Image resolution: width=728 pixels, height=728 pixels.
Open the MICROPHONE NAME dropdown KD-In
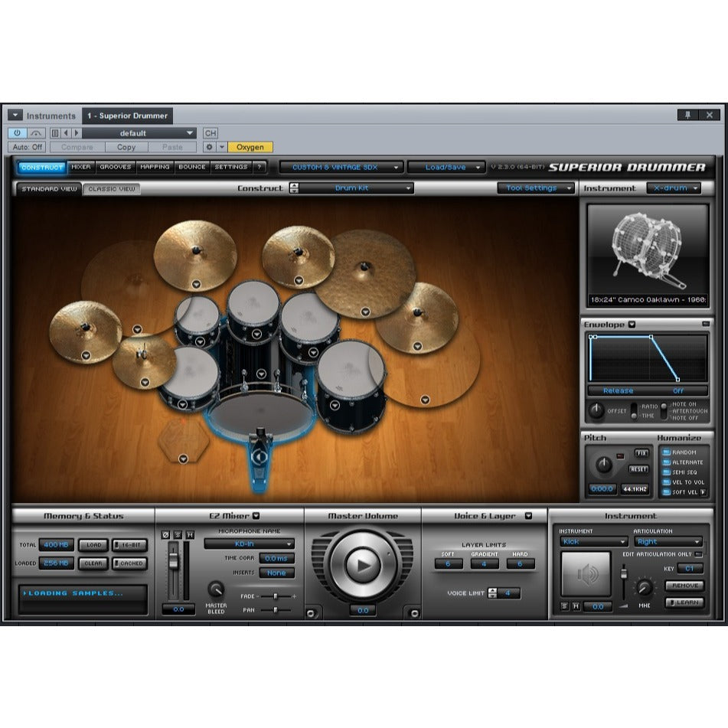[248, 544]
